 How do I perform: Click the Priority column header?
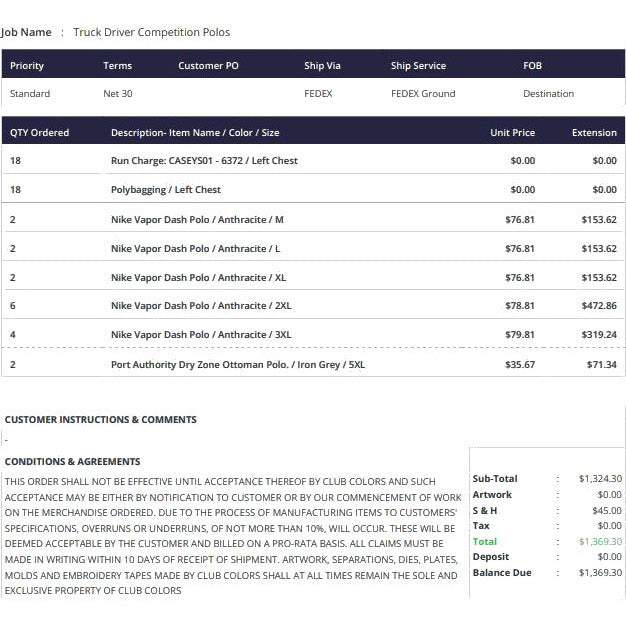pyautogui.click(x=27, y=65)
